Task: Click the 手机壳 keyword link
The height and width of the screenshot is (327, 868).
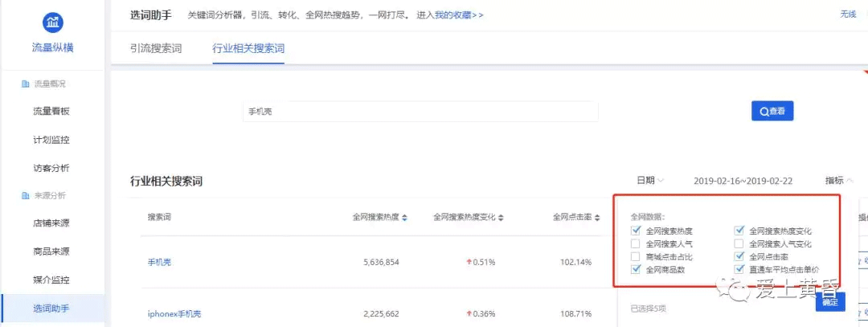Action: [159, 262]
